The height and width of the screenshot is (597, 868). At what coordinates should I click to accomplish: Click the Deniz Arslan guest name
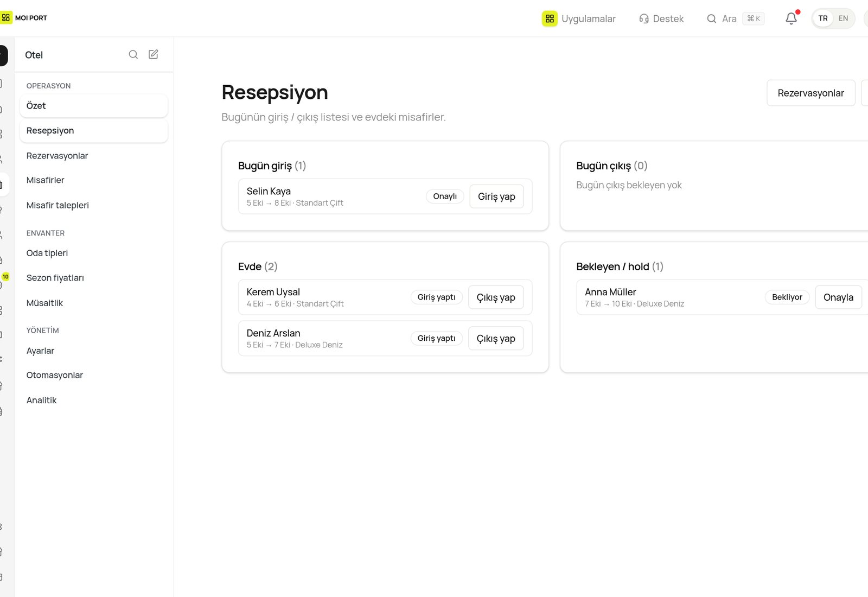tap(273, 333)
